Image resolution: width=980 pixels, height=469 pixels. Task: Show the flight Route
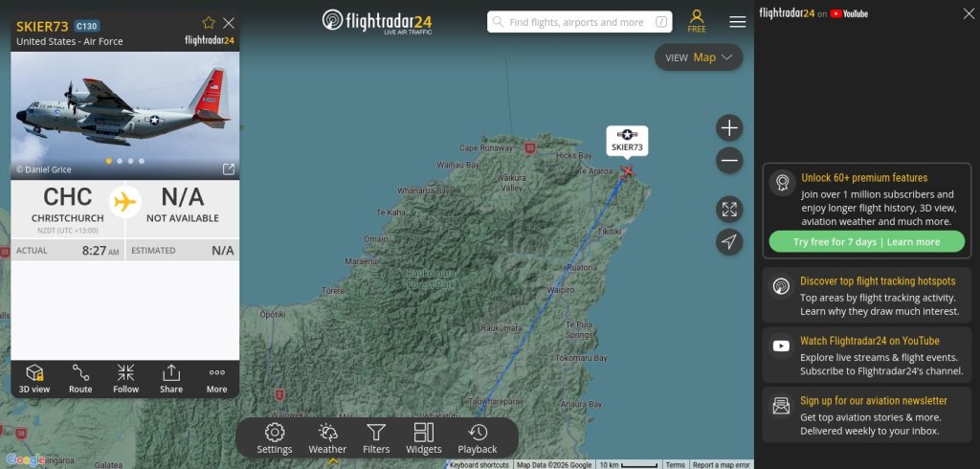pos(80,378)
